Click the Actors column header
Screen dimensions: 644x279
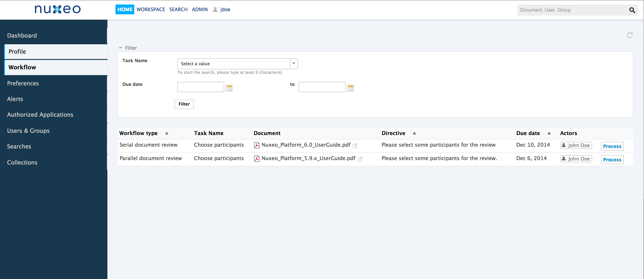click(x=569, y=133)
